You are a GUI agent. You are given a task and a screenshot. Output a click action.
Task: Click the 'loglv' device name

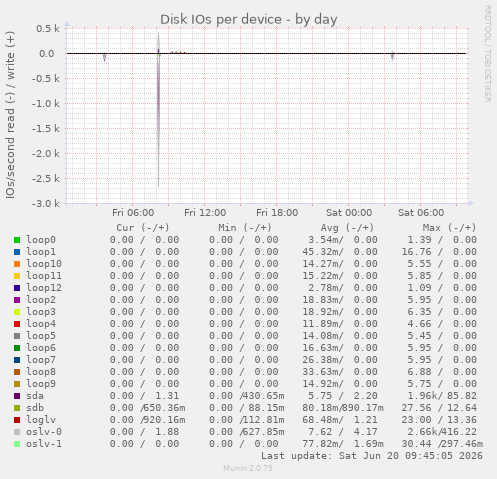(x=41, y=420)
